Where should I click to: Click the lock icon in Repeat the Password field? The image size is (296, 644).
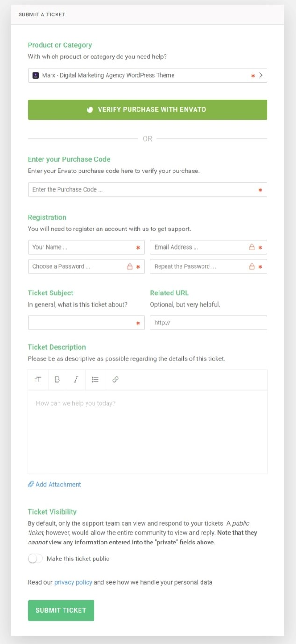[252, 266]
